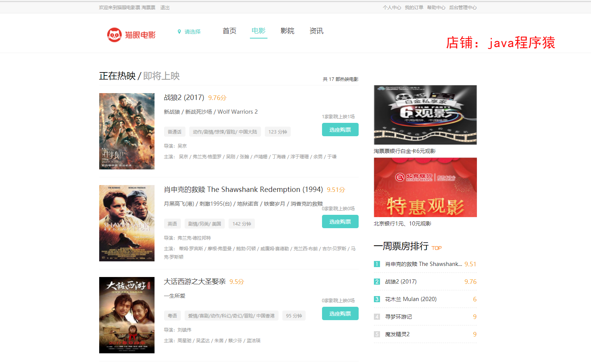591x364 pixels.
Task: Click the 动作/剧情/惊悚/冒险/ 中国大陆 genre tag
Action: click(225, 132)
